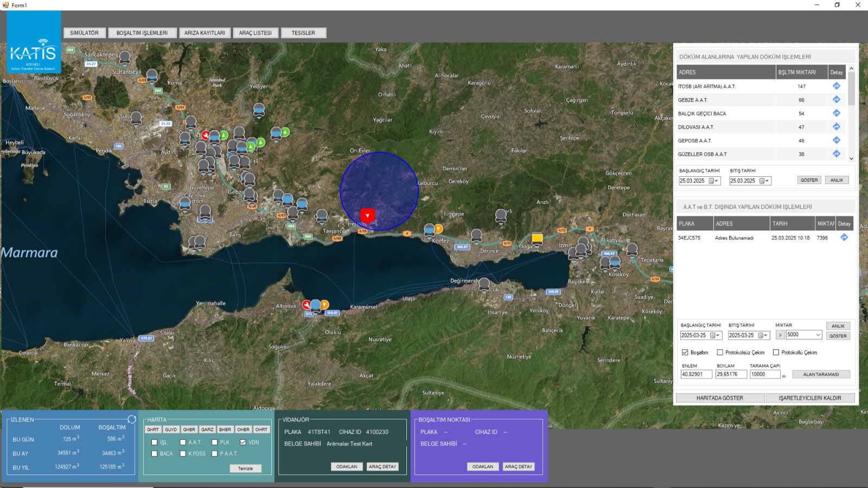Select the truck marker near Derince
This screenshot has height=488, width=868.
[x=476, y=235]
